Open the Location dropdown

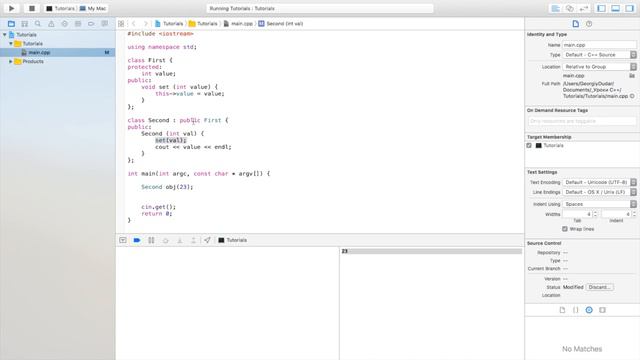pos(599,67)
